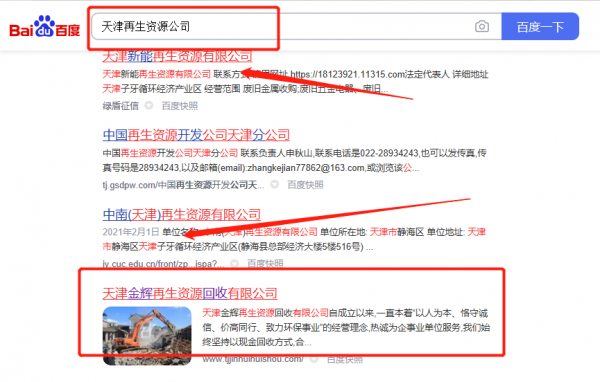The width and height of the screenshot is (600, 382).
Task: Open 百度快照 for the 绿盾征信 result
Action: click(179, 106)
